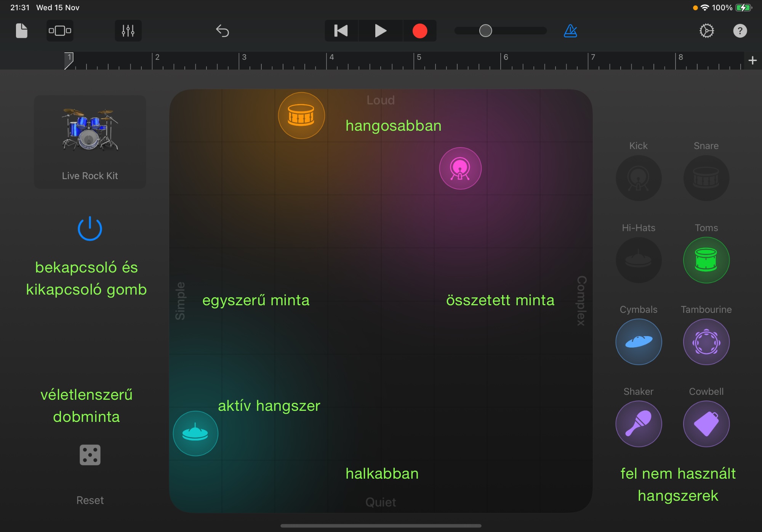
Task: Reset the drum grid
Action: click(x=90, y=500)
